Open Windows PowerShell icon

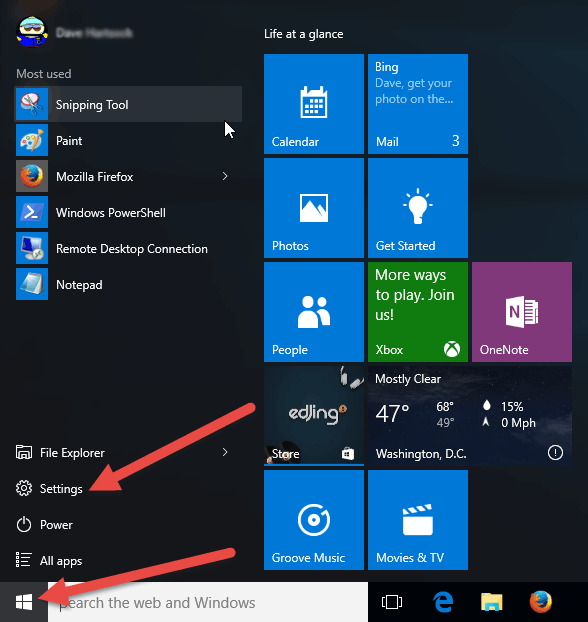(x=32, y=212)
